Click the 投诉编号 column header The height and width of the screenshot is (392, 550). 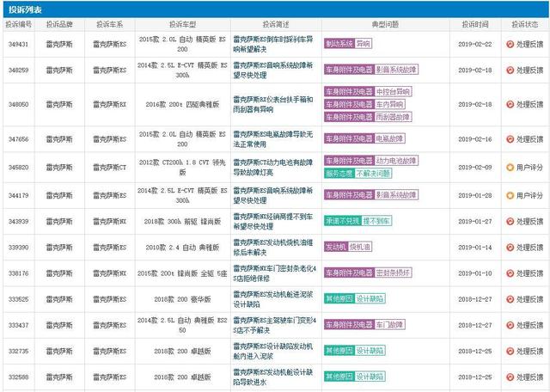[x=19, y=24]
